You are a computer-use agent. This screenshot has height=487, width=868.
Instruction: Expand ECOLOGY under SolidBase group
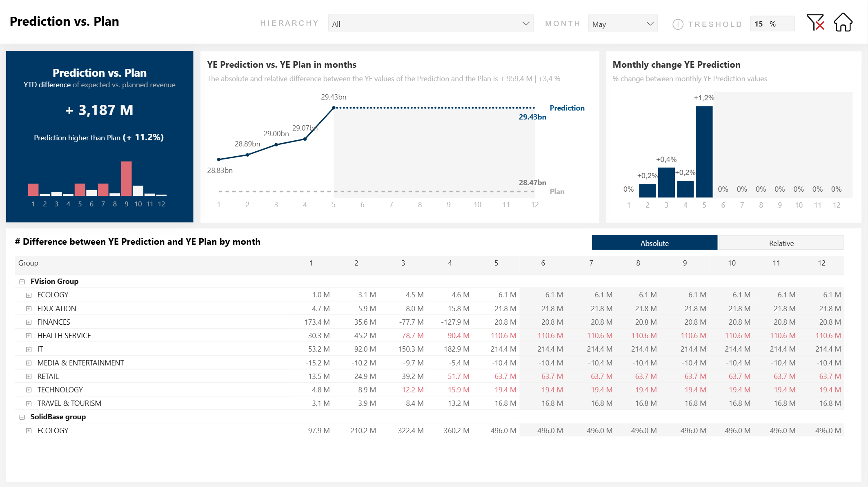pos(28,430)
